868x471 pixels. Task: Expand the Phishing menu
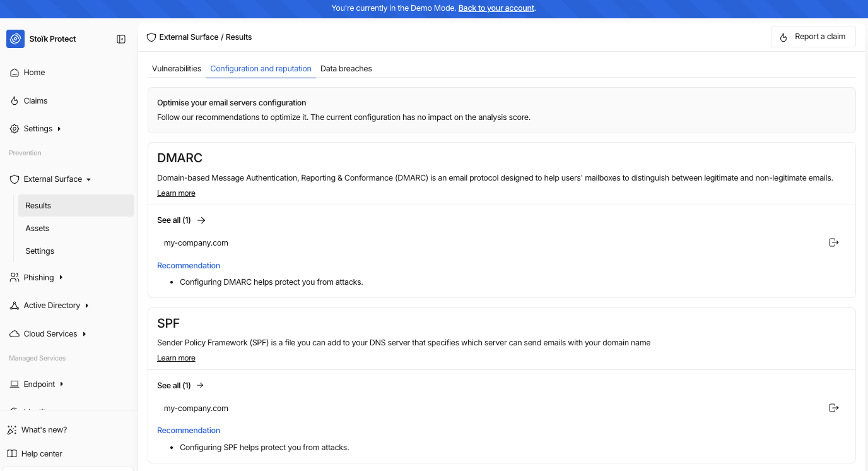pos(61,278)
